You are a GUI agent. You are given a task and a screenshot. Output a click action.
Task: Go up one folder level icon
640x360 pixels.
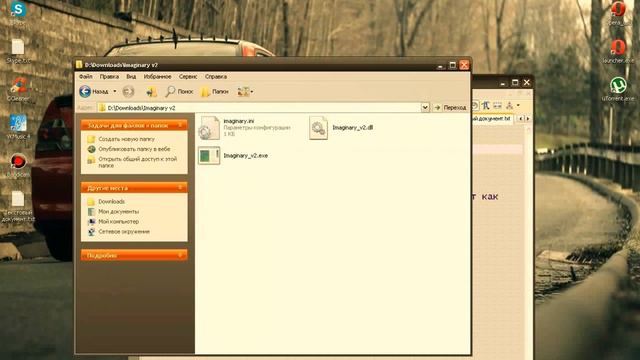point(151,92)
